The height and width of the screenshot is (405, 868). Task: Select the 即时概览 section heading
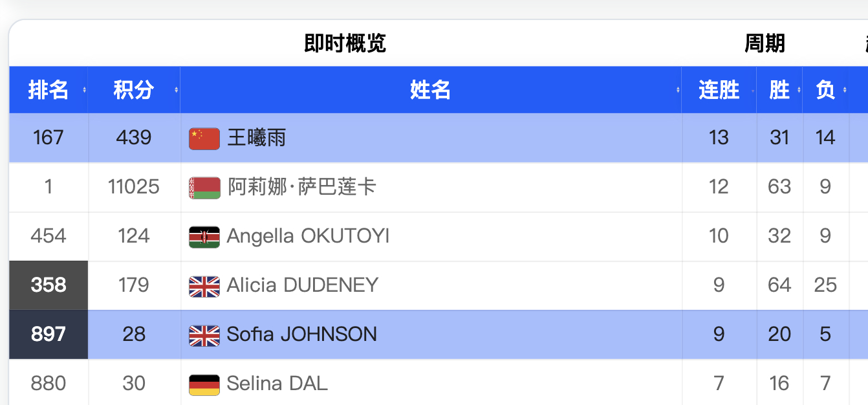click(x=345, y=43)
